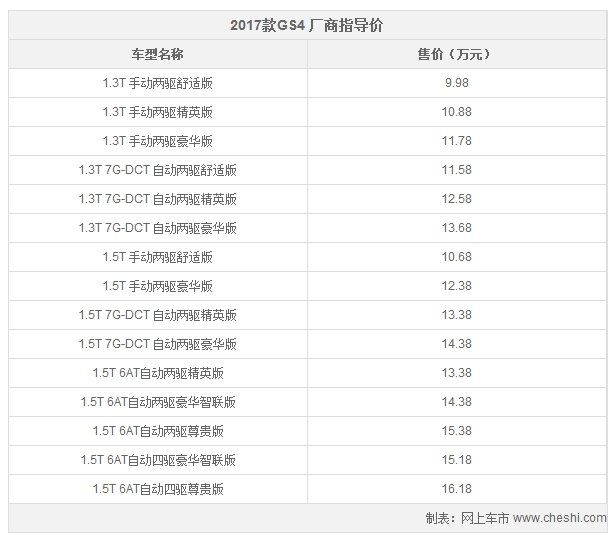
Task: Select the '售价（万元）' column header
Action: point(456,54)
